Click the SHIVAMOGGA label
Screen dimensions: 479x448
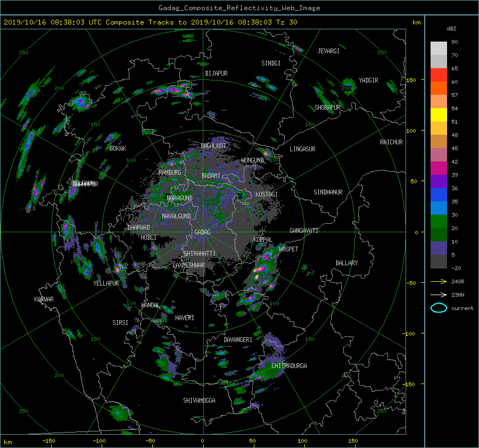(199, 401)
